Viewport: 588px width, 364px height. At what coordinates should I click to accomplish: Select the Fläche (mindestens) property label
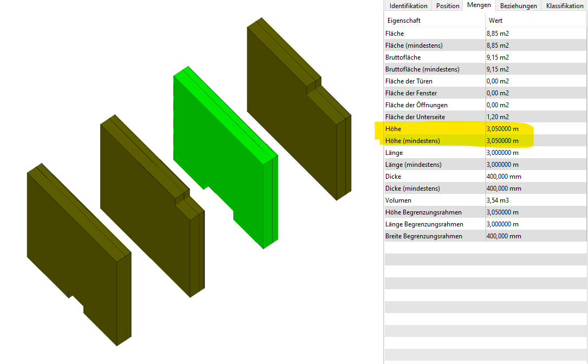click(413, 45)
